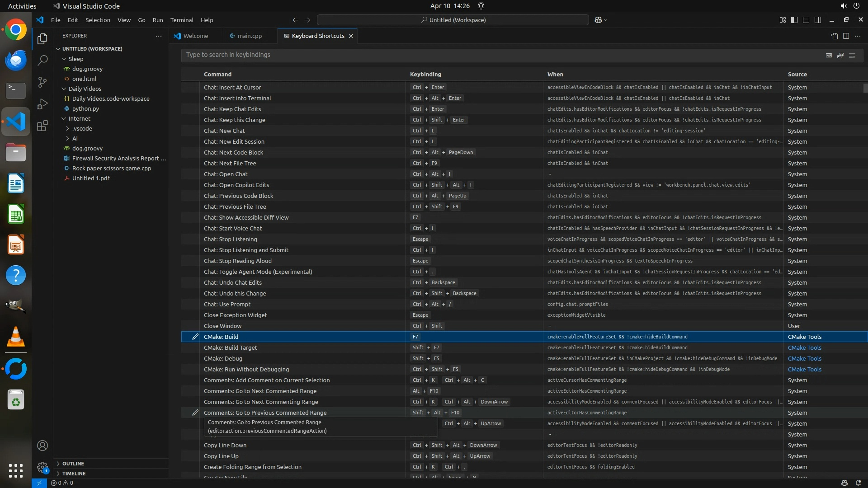Click in keybindings search field

(497, 55)
